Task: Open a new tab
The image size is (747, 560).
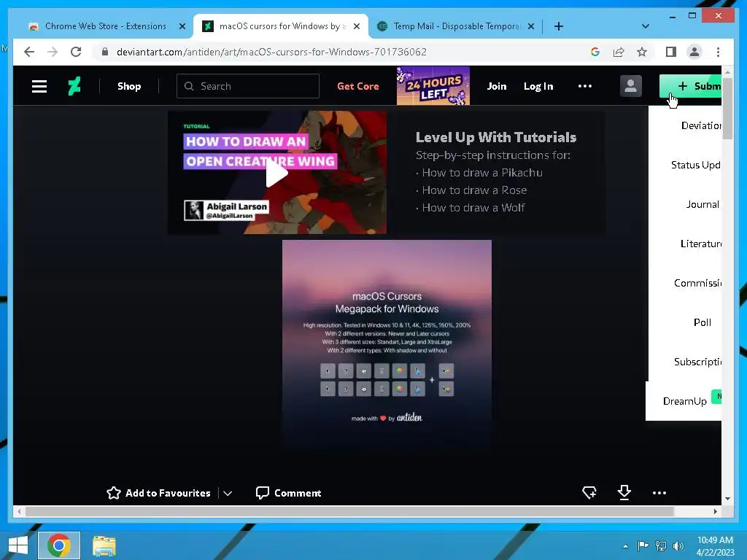Action: (559, 26)
